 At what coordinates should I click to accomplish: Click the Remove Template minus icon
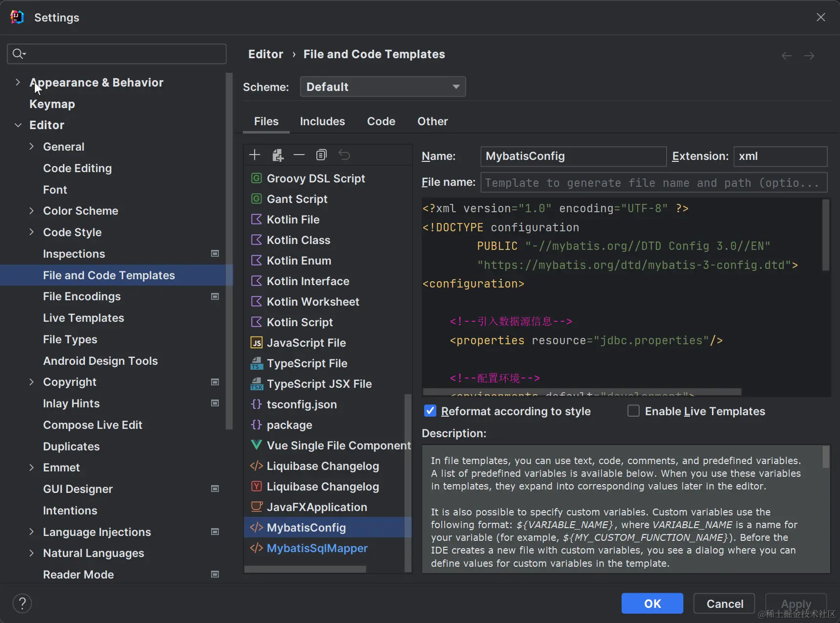tap(299, 155)
